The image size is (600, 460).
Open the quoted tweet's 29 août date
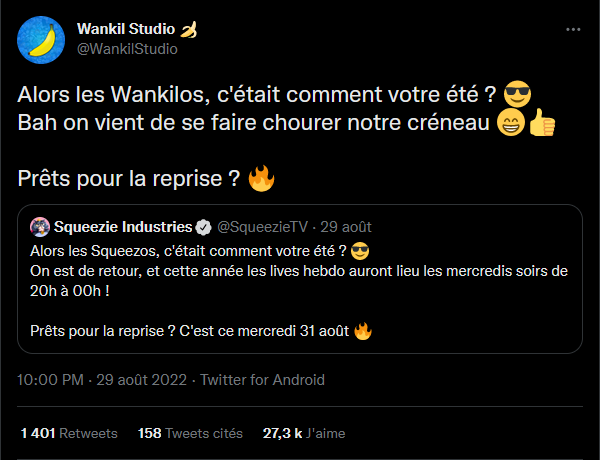pyautogui.click(x=346, y=227)
